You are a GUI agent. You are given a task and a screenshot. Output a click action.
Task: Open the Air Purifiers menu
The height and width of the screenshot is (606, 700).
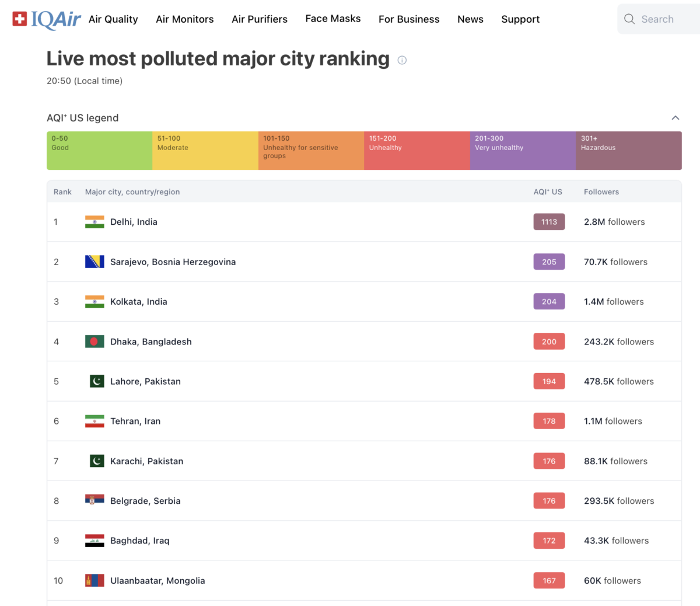pos(260,19)
